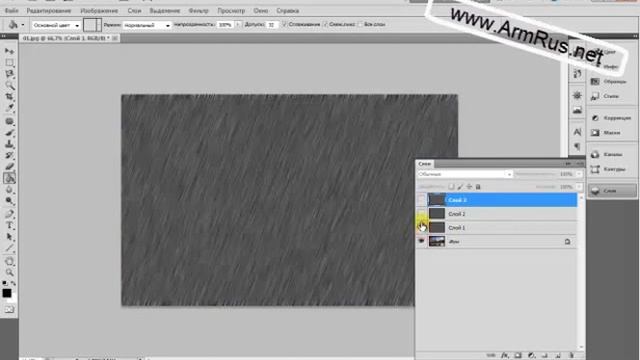
Task: Select the Pen tool
Action: [9, 214]
